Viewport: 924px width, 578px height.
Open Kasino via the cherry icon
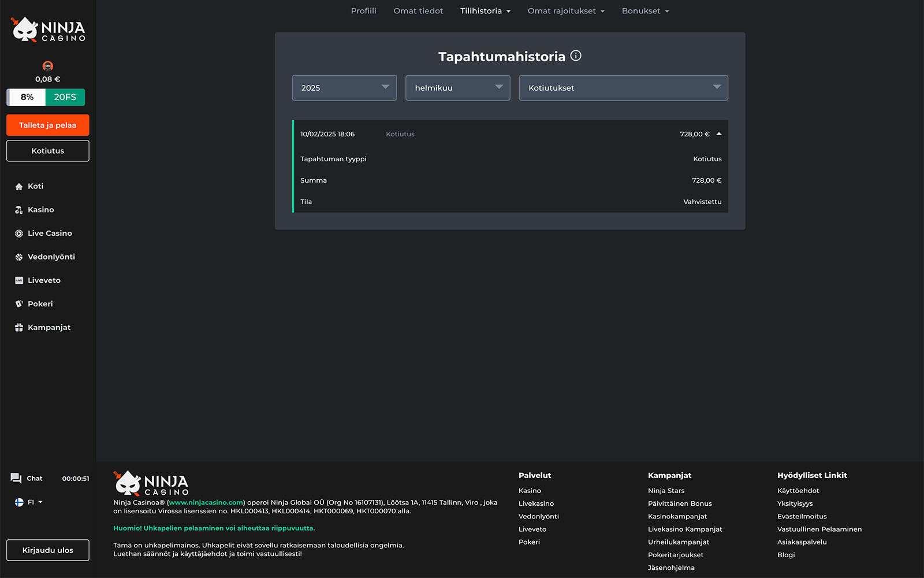click(19, 210)
